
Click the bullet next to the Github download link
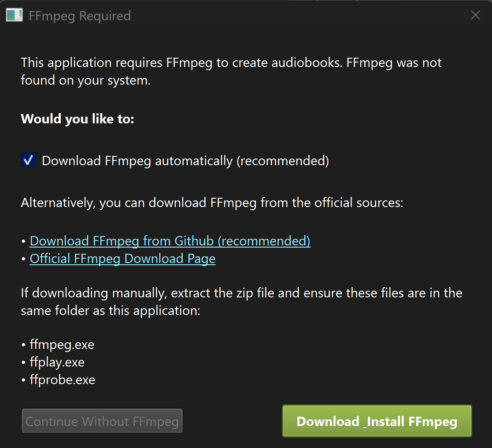tap(23, 241)
